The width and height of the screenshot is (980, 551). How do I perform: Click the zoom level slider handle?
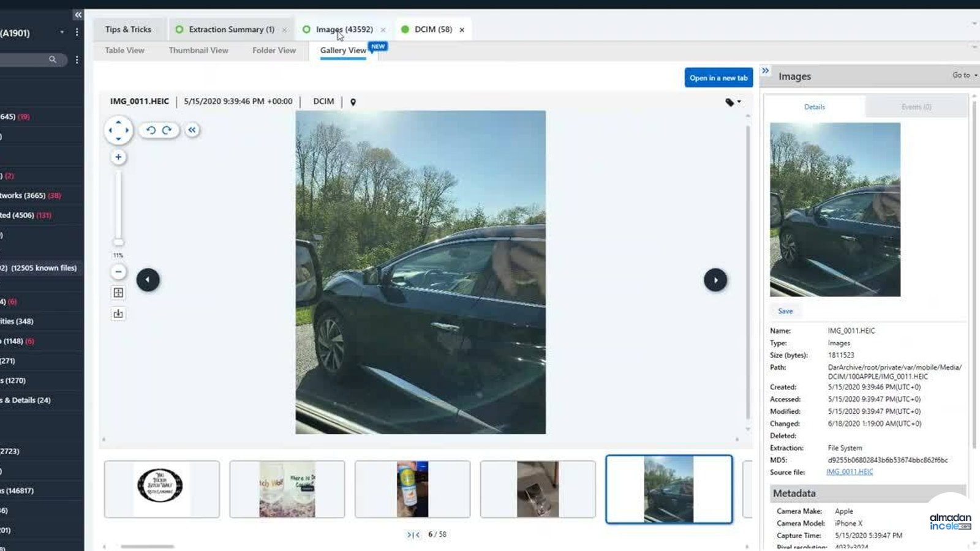pos(118,242)
